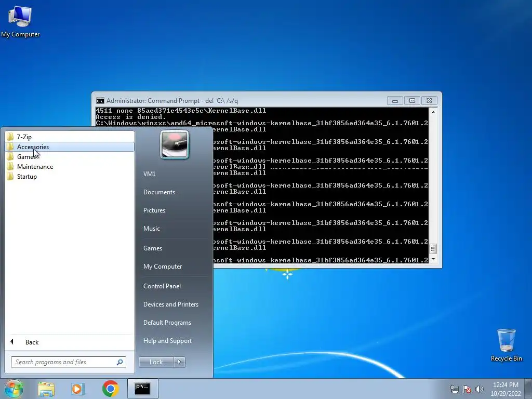Viewport: 532px width, 399px height.
Task: Click the Command Prompt title bar icon
Action: tap(100, 101)
